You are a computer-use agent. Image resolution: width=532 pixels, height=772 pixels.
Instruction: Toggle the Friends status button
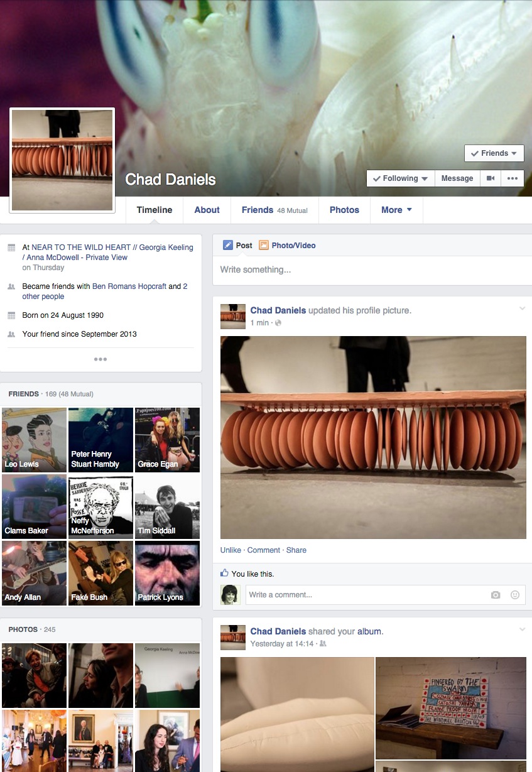pyautogui.click(x=494, y=153)
